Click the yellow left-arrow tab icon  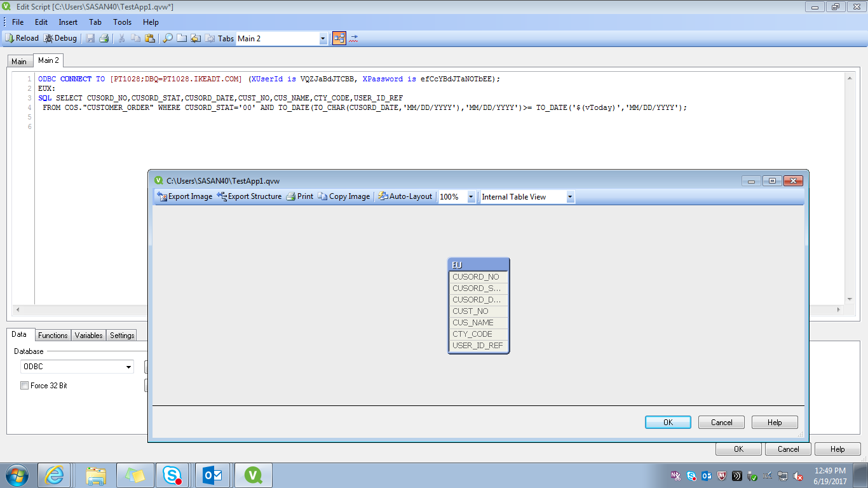[196, 38]
